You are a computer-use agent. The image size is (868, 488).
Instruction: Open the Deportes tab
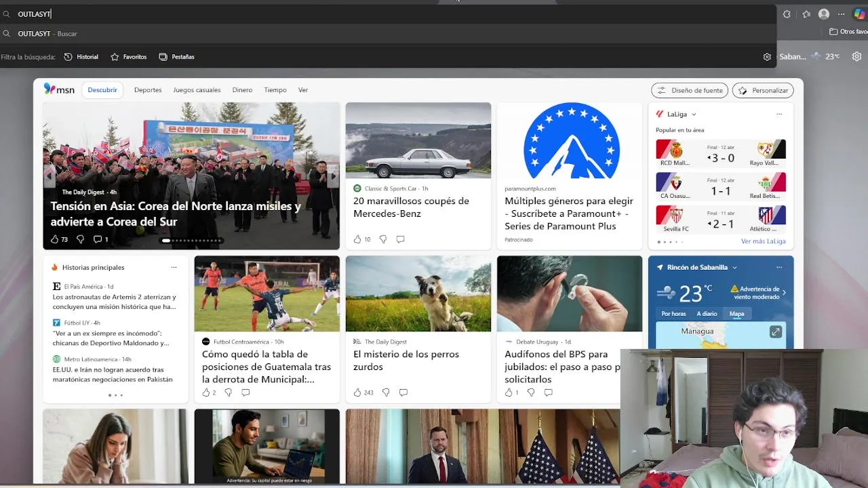pos(148,90)
